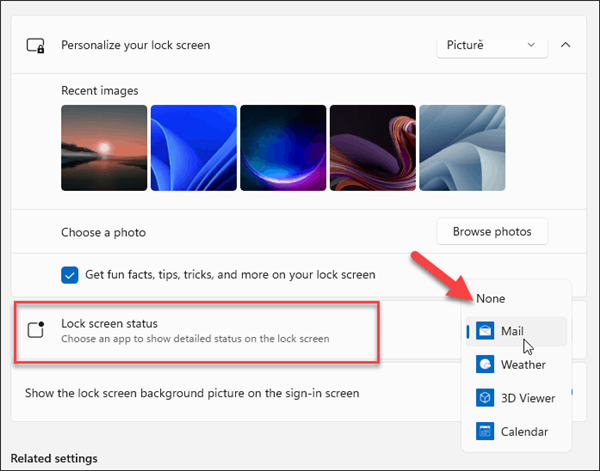
Task: Select the blue Windows bloom wallpaper thumbnail
Action: [193, 148]
